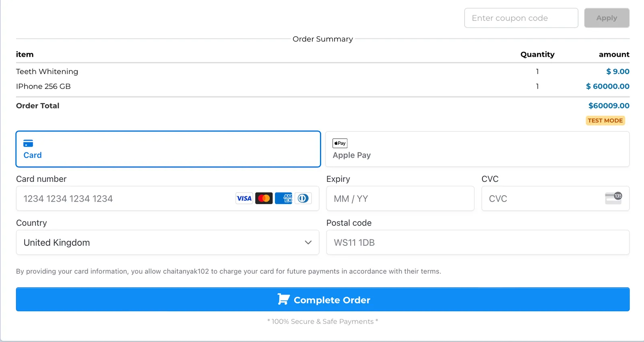
Task: Click the Visa card logo
Action: [244, 198]
